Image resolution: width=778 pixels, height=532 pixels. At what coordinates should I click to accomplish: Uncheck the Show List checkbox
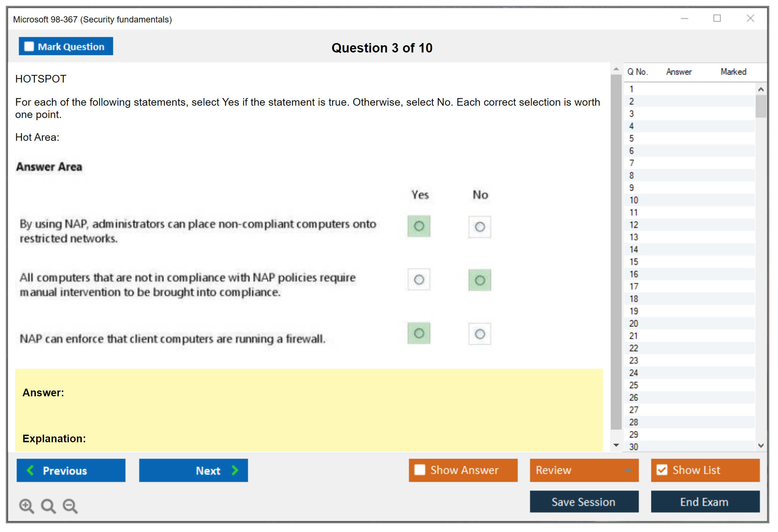(662, 470)
